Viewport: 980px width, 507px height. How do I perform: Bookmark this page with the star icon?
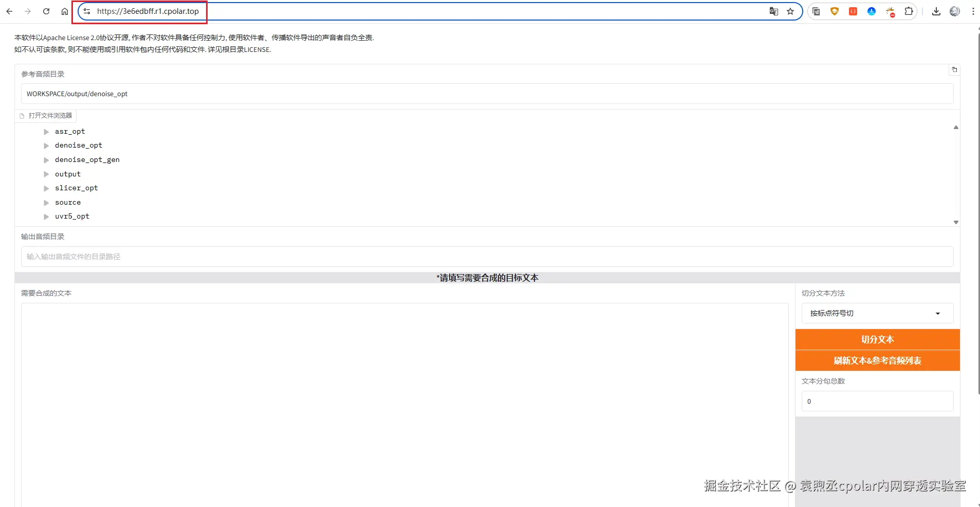point(790,11)
